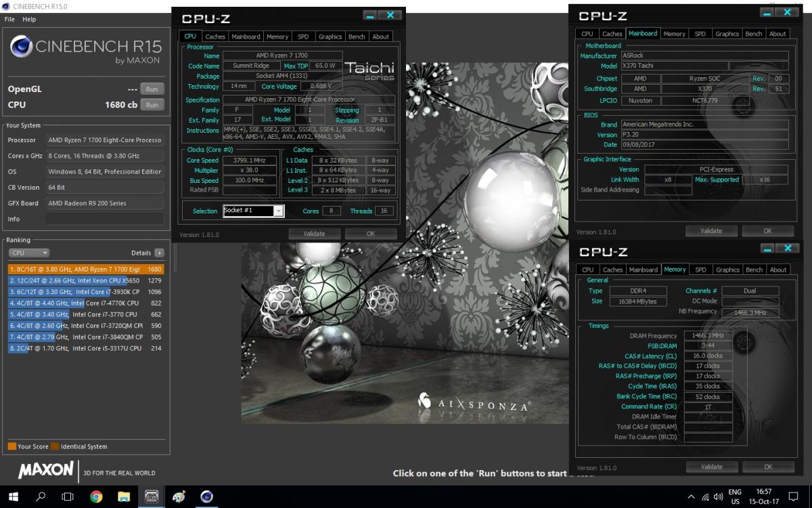Show hidden system tray icons

pyautogui.click(x=691, y=496)
